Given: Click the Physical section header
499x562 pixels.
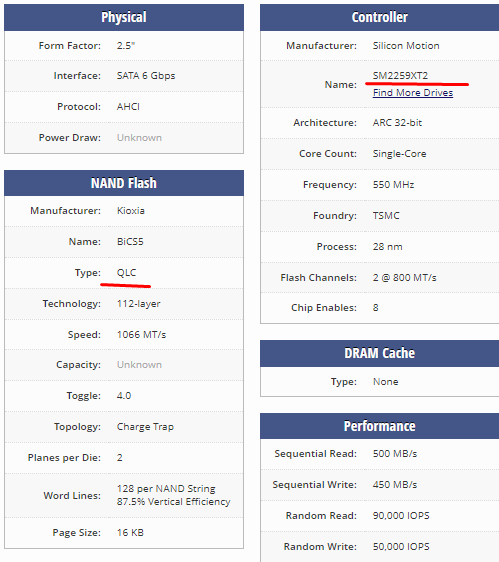Looking at the screenshot, I should (x=124, y=17).
